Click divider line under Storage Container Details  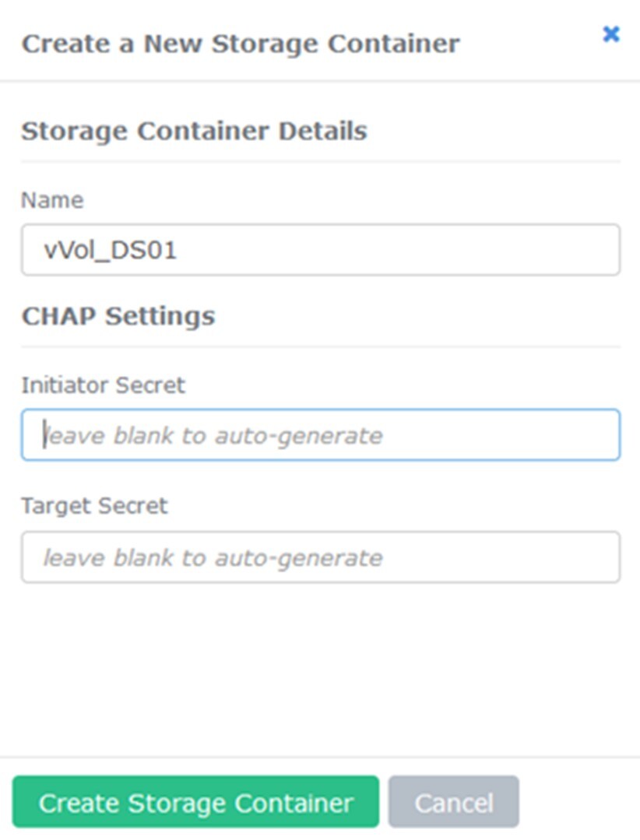tap(320, 161)
